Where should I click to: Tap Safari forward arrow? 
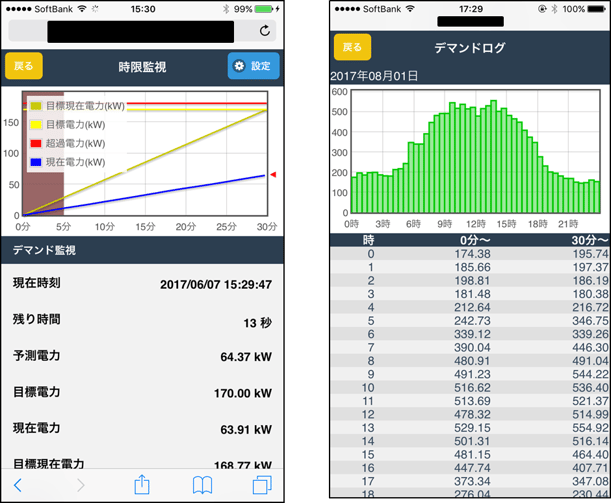point(81,485)
